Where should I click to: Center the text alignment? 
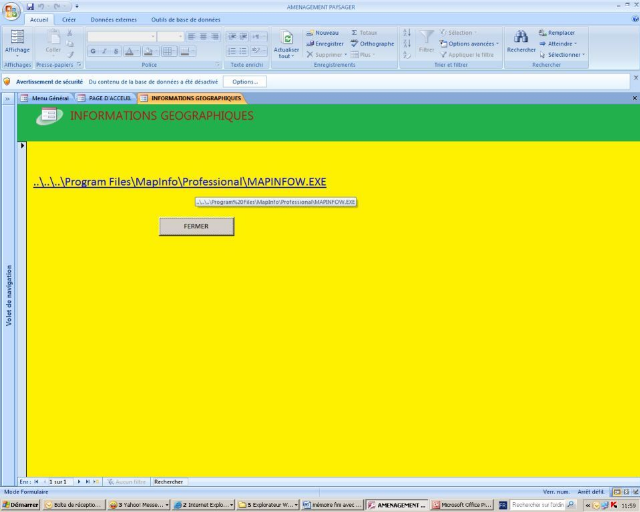coord(203,36)
